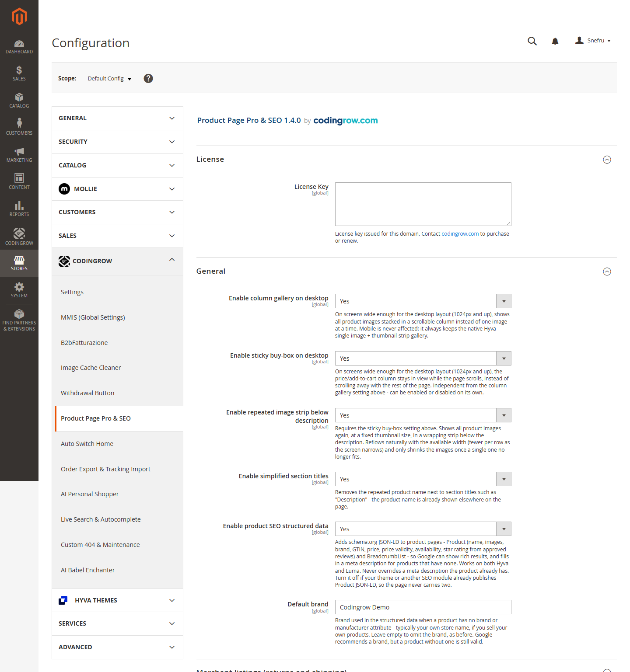This screenshot has height=672, width=630.
Task: Go to Dashboard in admin sidebar
Action: (19, 47)
